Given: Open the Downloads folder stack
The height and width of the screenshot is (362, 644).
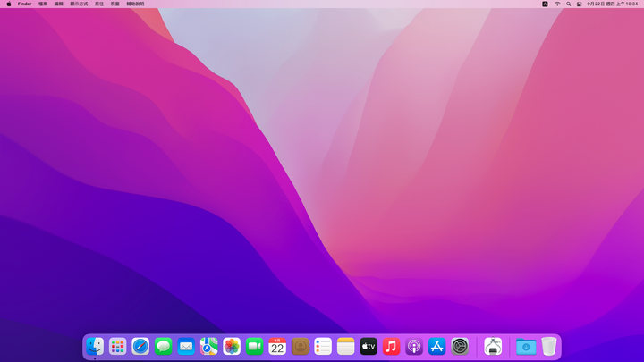Looking at the screenshot, I should click(x=526, y=347).
